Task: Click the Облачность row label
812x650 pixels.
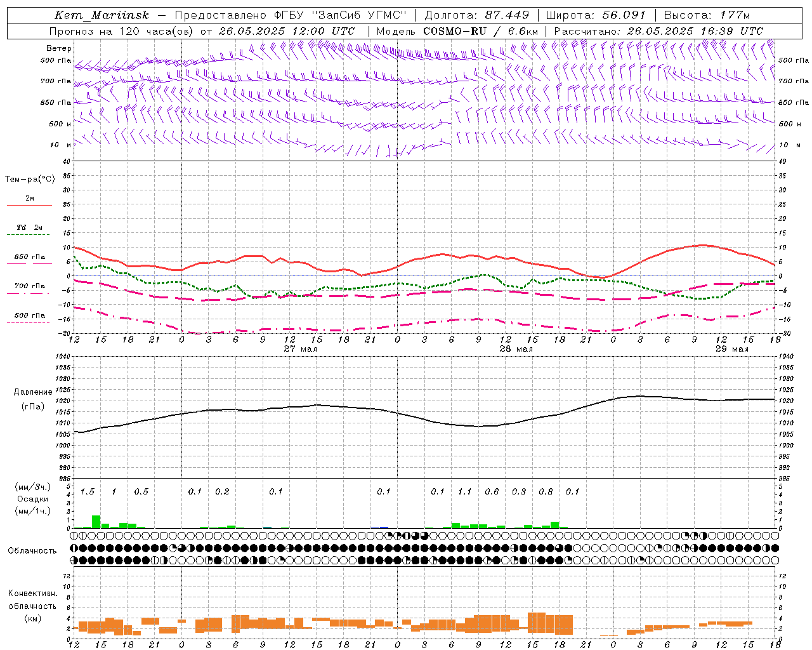Action: (x=32, y=551)
